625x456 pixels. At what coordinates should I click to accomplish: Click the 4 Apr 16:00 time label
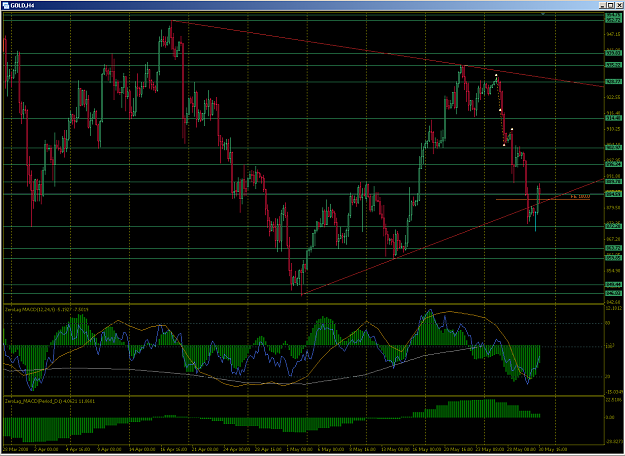tap(77, 447)
